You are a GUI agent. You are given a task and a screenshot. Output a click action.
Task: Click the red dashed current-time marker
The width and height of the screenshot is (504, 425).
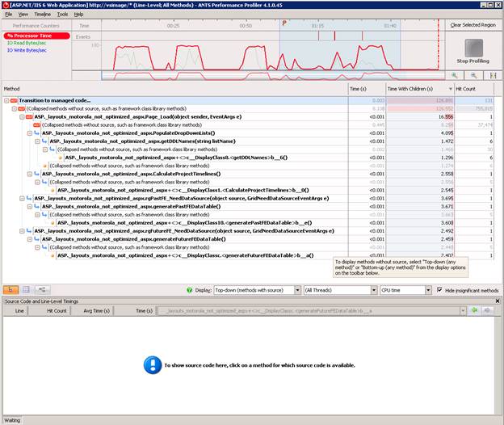(x=438, y=44)
